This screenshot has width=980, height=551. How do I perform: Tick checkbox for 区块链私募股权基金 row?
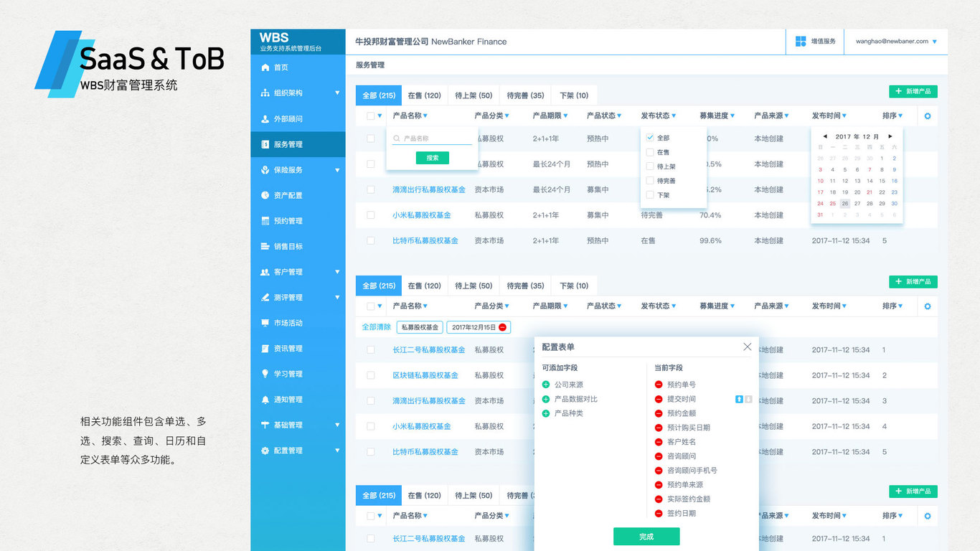tap(371, 375)
